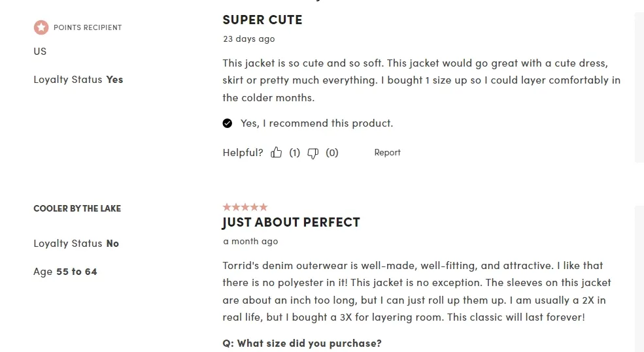Click the black recommend checkmark icon
Image resolution: width=644 pixels, height=352 pixels.
click(227, 123)
